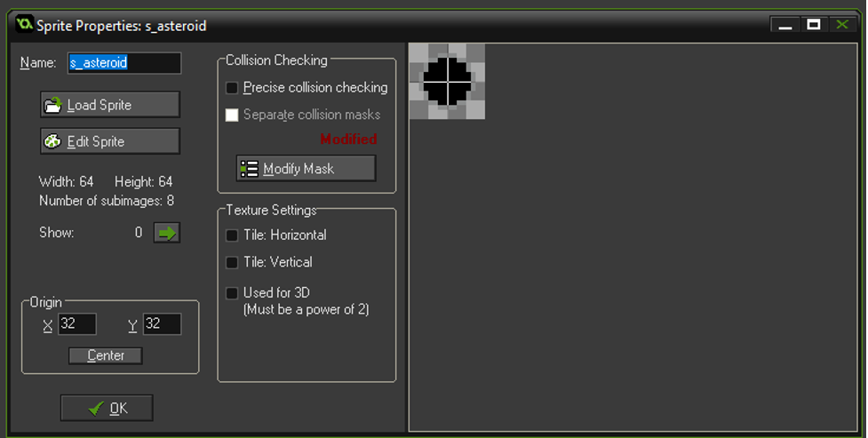Select the sprite Name input field
The height and width of the screenshot is (438, 868).
coord(124,63)
